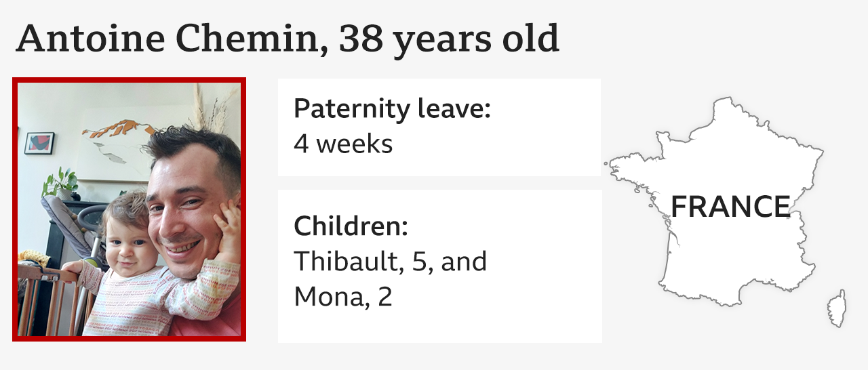Click the FRANCE label on the map

(730, 207)
